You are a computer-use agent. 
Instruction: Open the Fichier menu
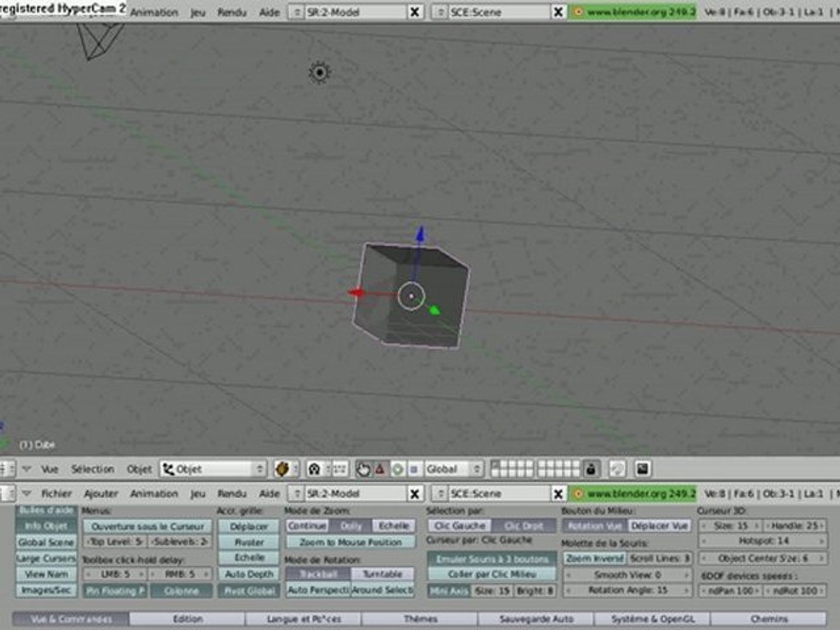(57, 494)
